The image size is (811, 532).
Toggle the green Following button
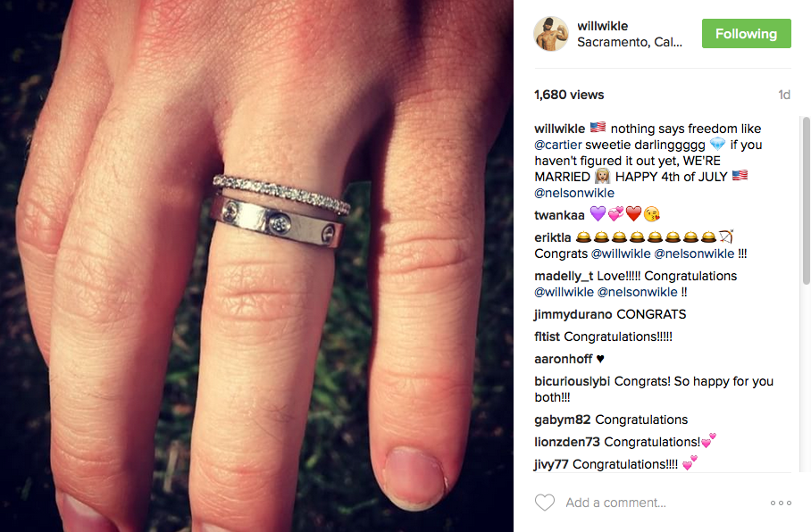pos(746,34)
